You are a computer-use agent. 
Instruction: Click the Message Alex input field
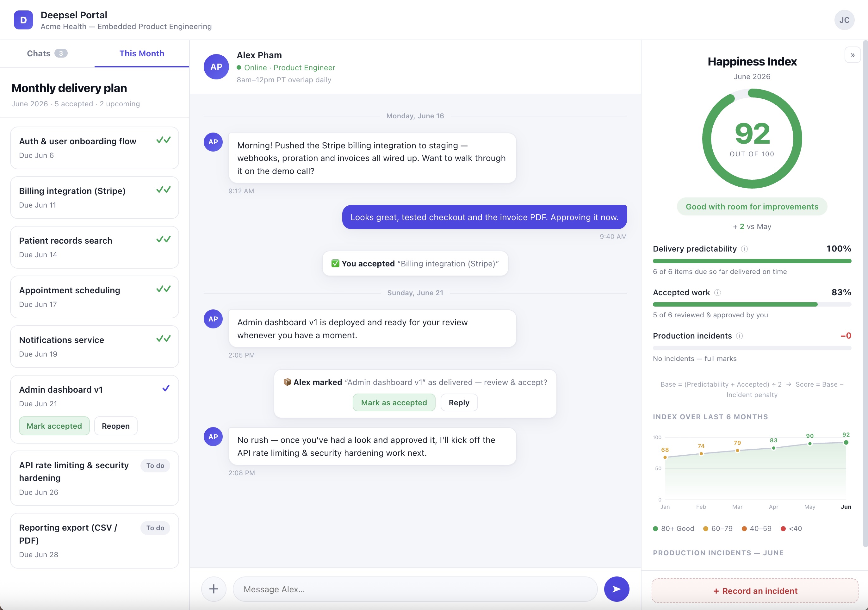pyautogui.click(x=415, y=589)
